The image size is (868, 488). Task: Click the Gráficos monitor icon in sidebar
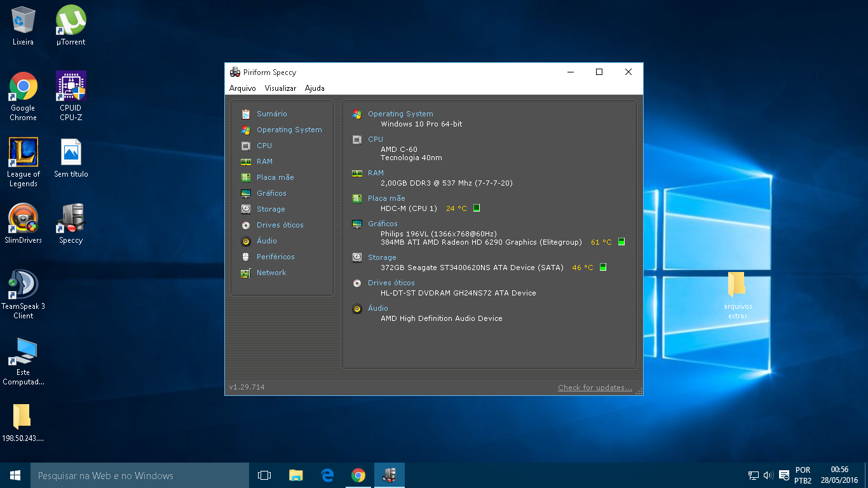click(245, 193)
